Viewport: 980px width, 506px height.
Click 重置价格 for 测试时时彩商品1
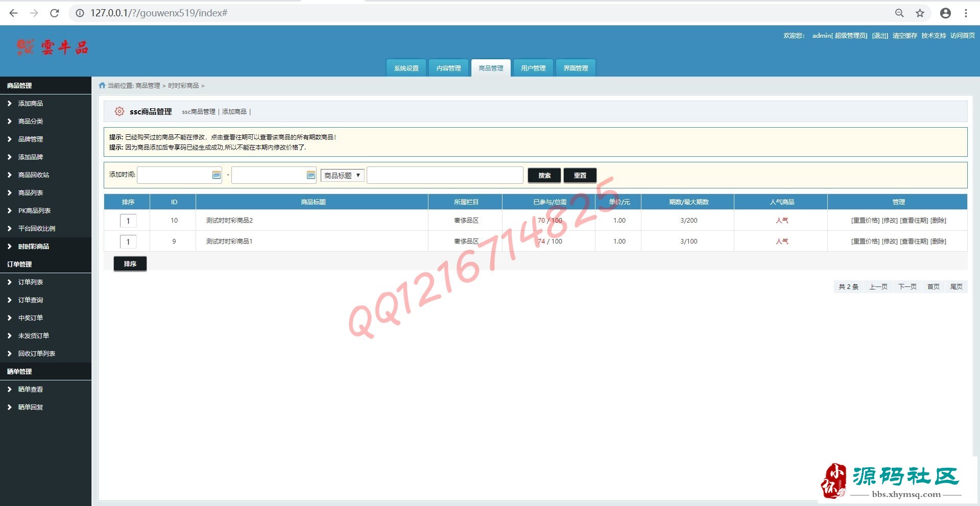[x=865, y=241]
